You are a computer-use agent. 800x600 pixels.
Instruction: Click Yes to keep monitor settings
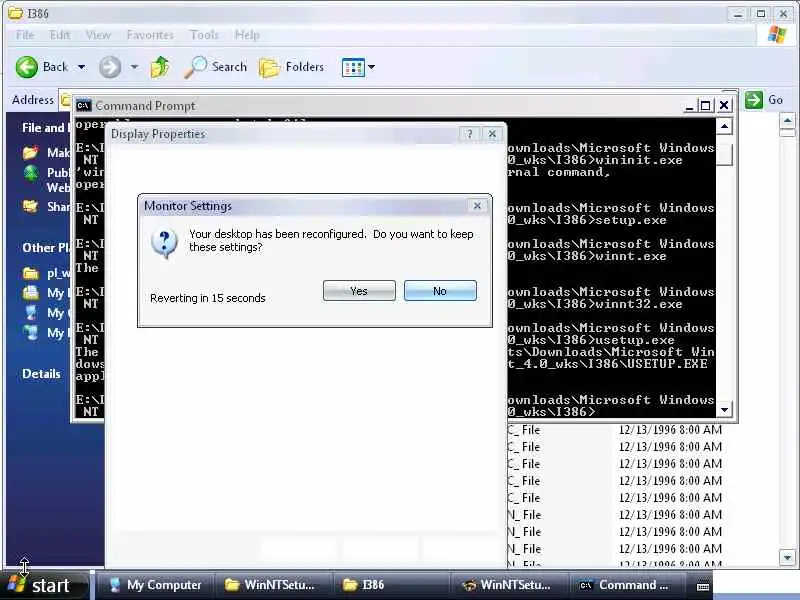[x=359, y=291]
